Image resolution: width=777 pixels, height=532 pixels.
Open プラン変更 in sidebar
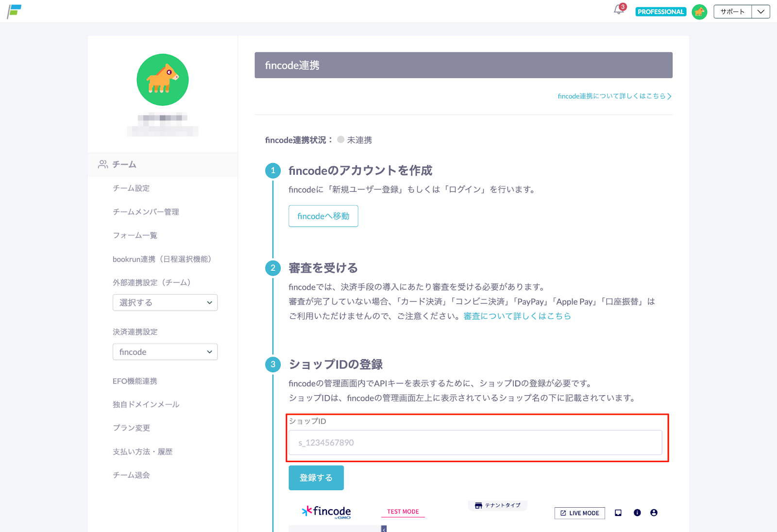[131, 428]
